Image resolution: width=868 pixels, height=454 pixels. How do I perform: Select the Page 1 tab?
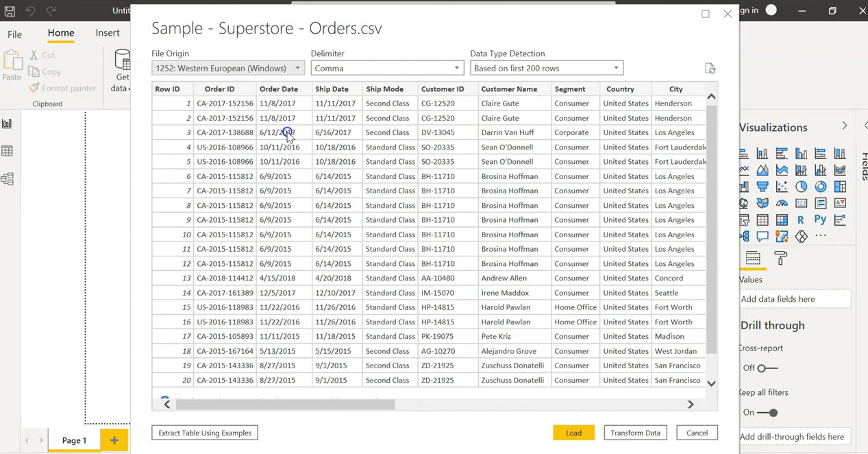(x=74, y=440)
